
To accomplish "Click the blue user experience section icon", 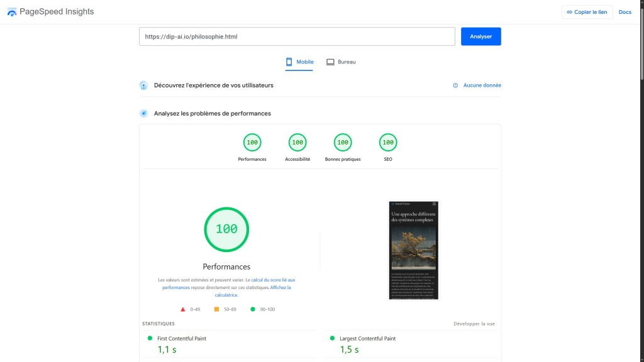I will pos(143,85).
